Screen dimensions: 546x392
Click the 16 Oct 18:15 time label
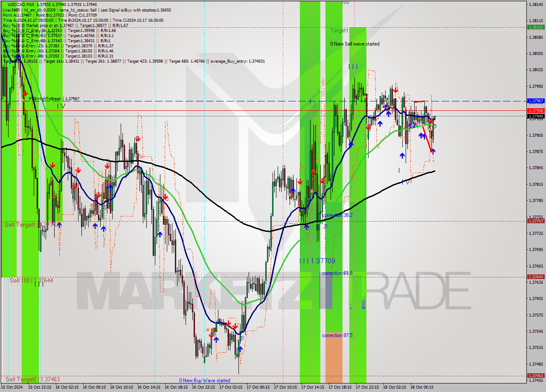click(x=176, y=387)
